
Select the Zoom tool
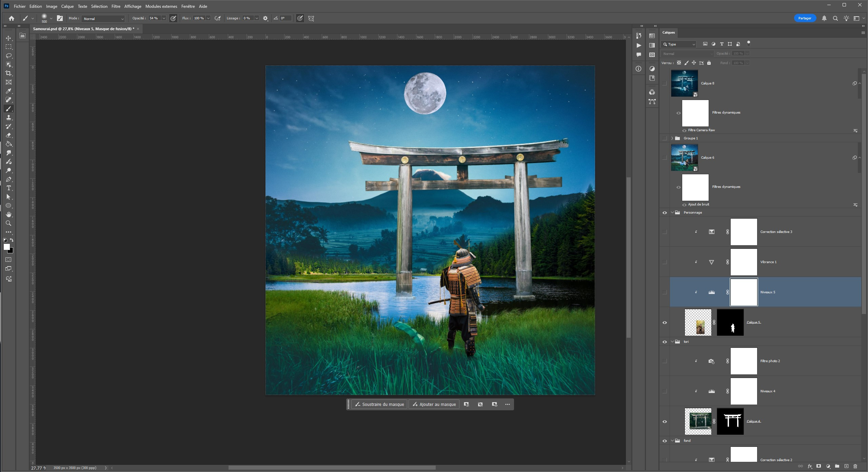(x=9, y=223)
